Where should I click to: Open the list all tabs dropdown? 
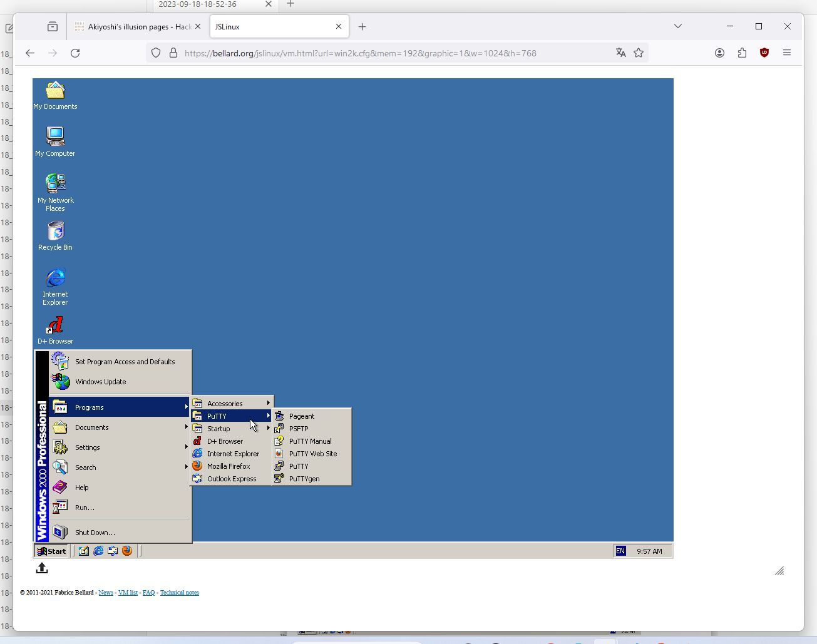677,26
